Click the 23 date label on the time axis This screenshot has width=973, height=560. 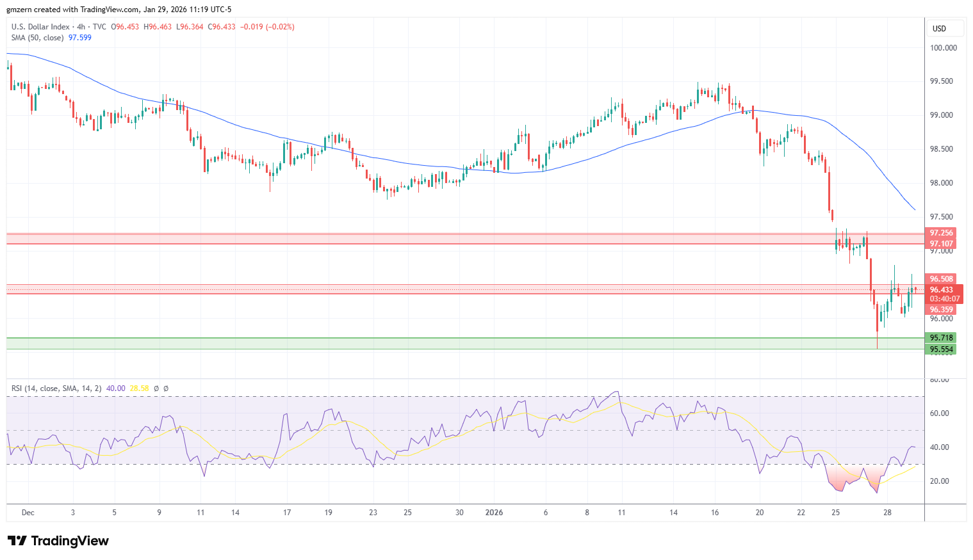pos(373,513)
